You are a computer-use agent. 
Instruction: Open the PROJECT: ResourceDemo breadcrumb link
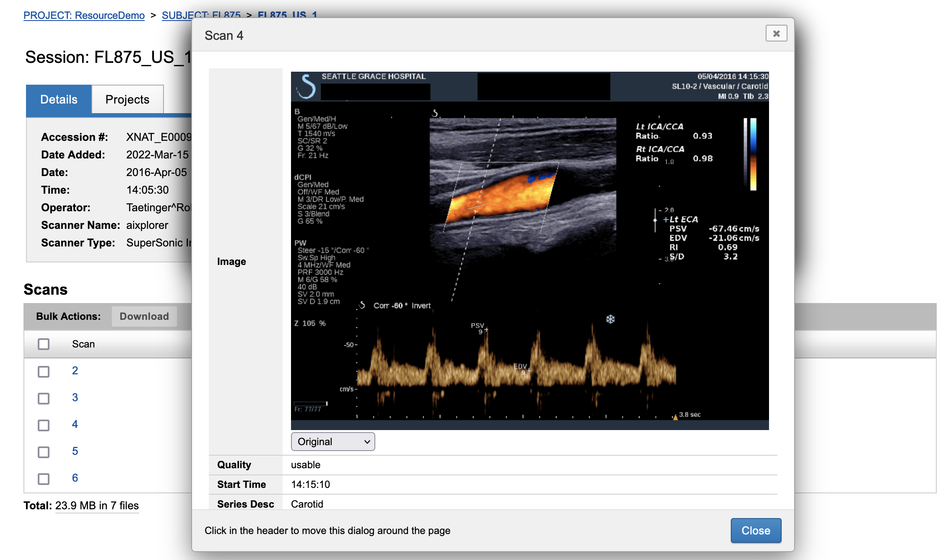(84, 16)
